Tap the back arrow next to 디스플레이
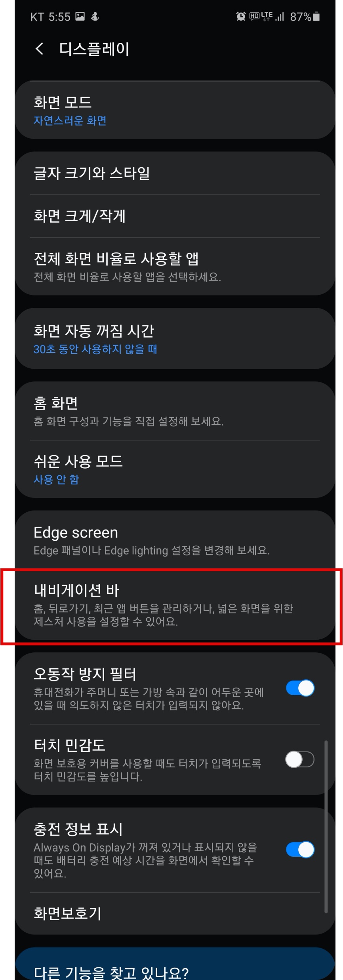343x980 pixels. [x=39, y=49]
